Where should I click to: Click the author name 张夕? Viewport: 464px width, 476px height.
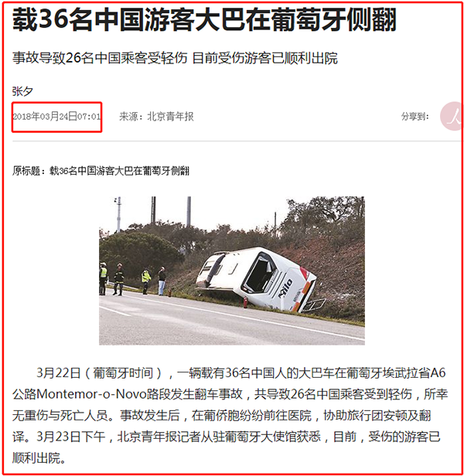point(22,91)
